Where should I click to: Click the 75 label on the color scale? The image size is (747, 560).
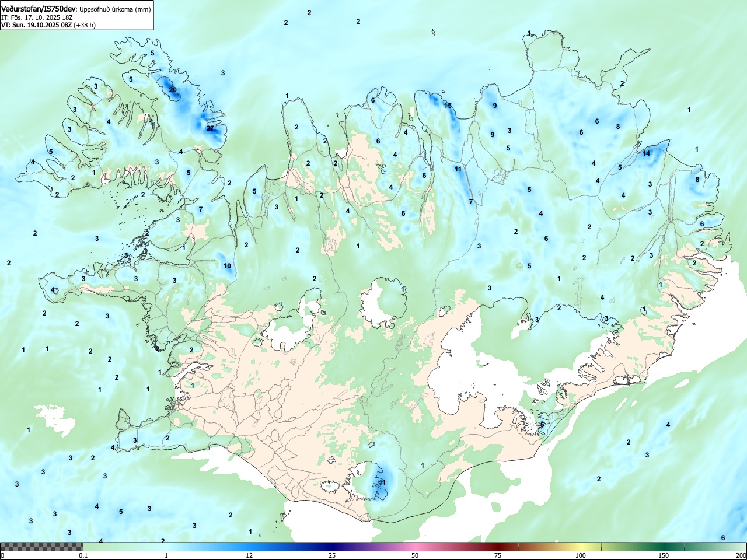tap(498, 555)
